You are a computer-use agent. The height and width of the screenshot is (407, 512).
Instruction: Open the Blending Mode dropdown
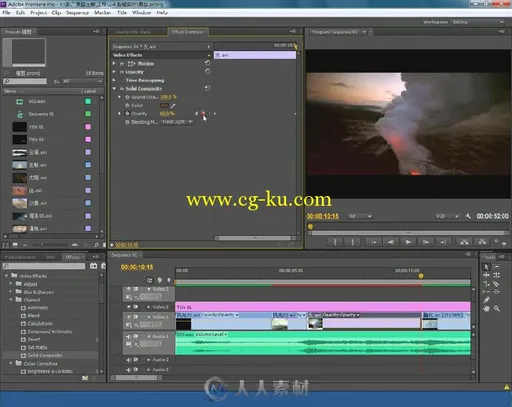coord(177,122)
